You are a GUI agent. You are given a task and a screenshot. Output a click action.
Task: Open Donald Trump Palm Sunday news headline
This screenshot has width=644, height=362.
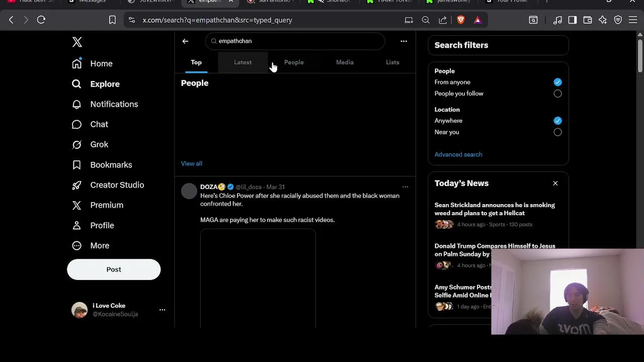(x=495, y=250)
